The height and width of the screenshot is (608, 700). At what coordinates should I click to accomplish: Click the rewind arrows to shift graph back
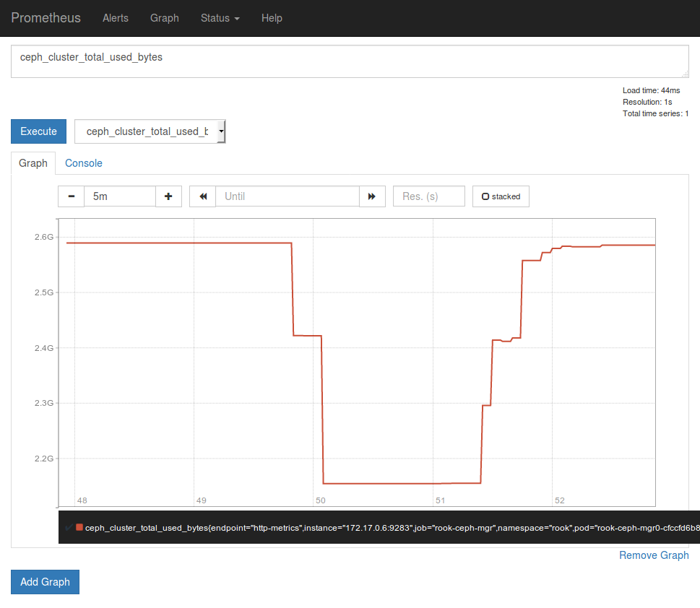click(204, 196)
